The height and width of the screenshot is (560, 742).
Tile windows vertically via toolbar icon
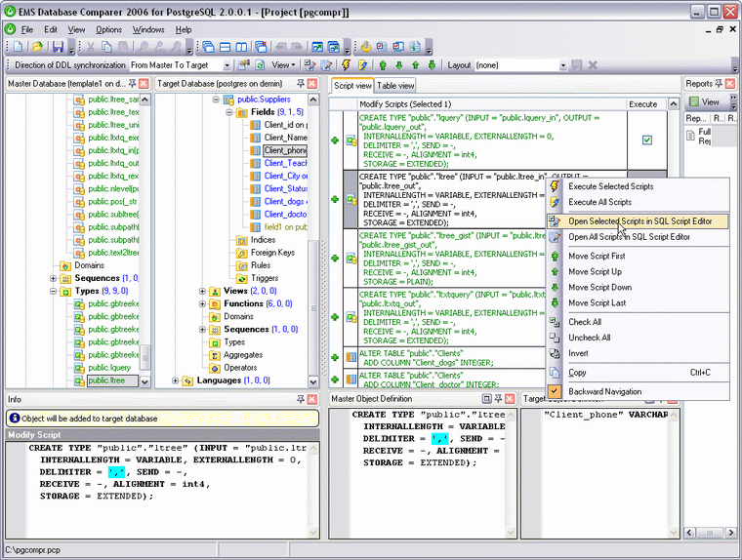(241, 47)
